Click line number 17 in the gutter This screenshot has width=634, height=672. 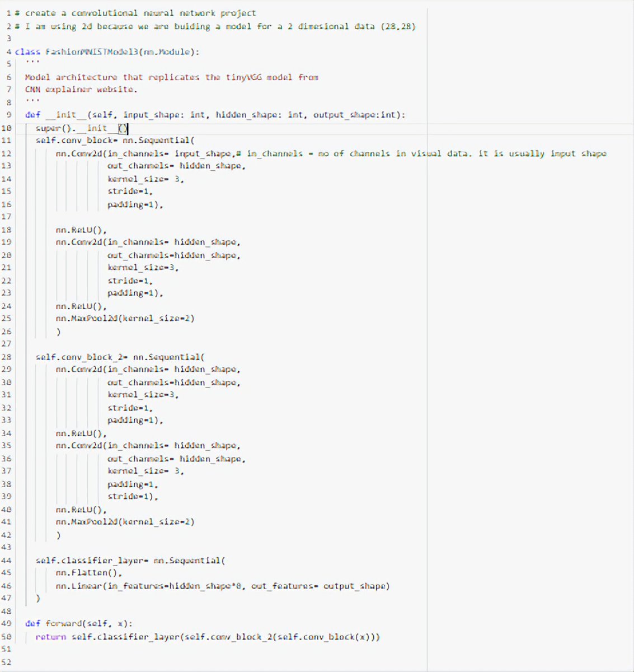tap(7, 217)
